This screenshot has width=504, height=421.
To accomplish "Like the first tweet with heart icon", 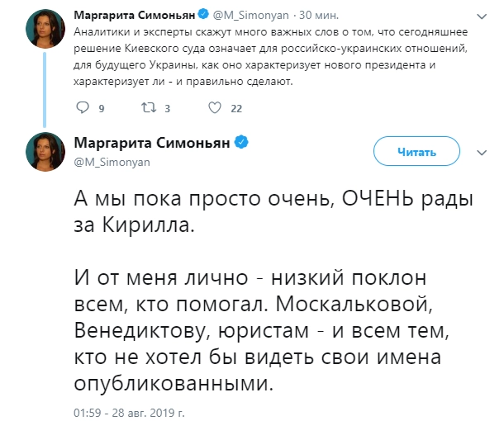I will [214, 107].
